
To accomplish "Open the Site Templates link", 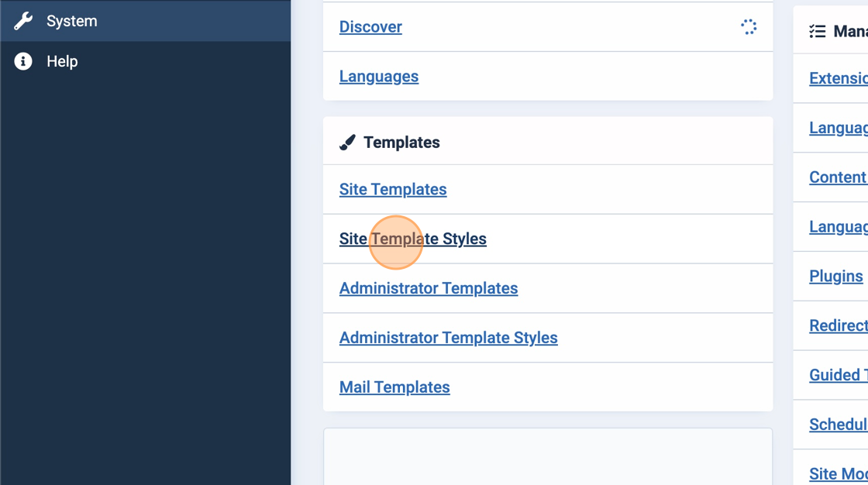I will (393, 190).
